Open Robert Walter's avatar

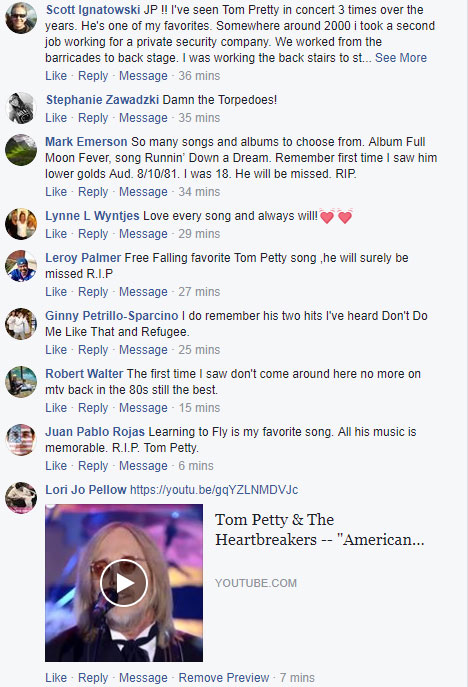pyautogui.click(x=21, y=382)
